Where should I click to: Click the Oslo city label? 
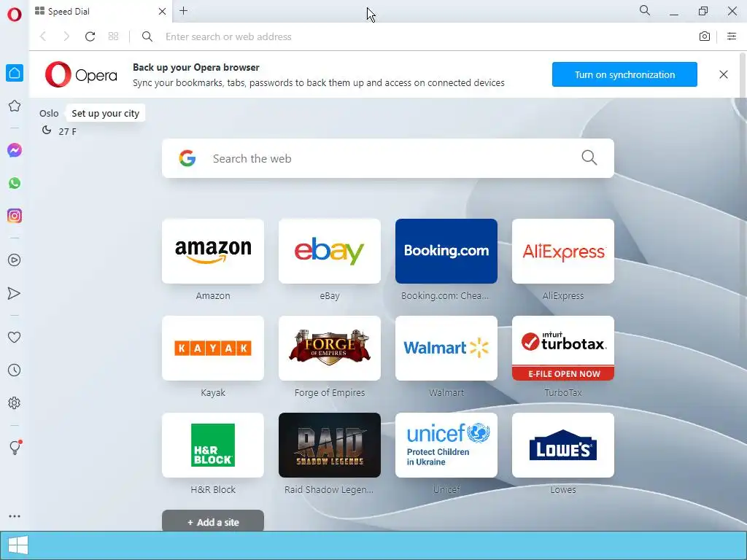point(49,113)
